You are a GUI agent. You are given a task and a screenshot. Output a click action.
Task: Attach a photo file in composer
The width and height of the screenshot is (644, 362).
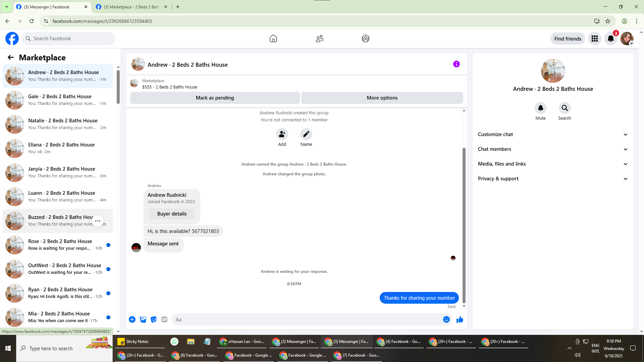coord(143,319)
